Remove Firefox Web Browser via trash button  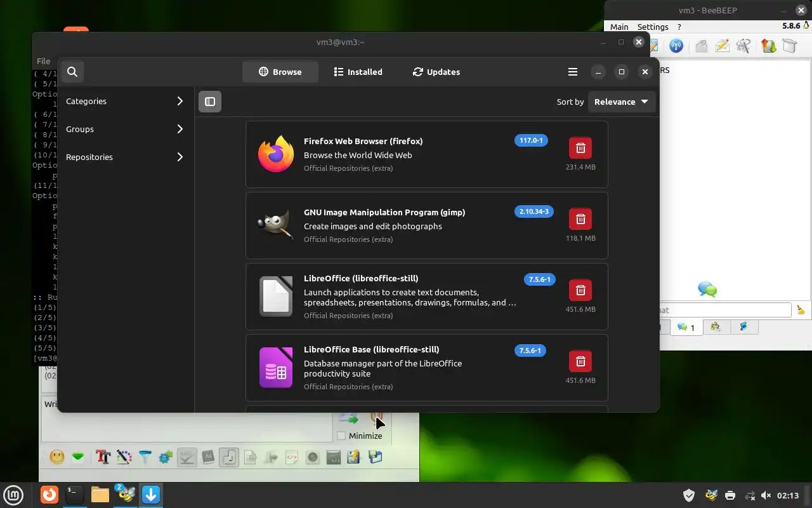[580, 148]
